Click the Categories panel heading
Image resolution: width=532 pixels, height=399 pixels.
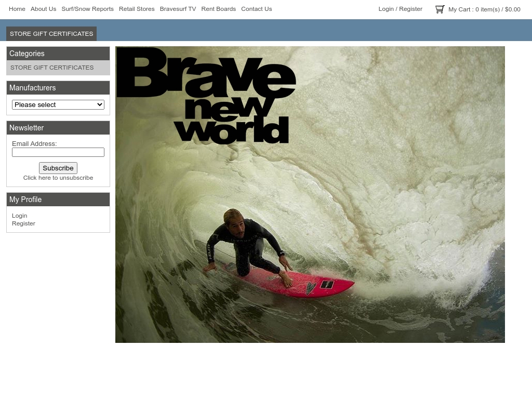58,54
